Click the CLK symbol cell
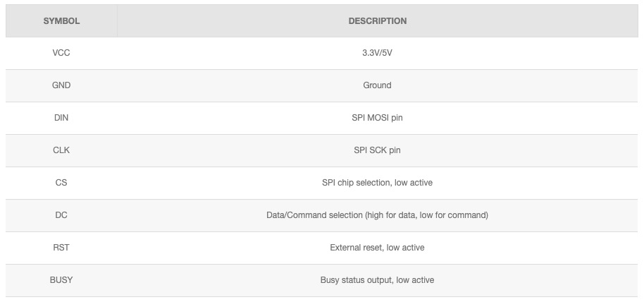The height and width of the screenshot is (302, 644). [x=61, y=150]
